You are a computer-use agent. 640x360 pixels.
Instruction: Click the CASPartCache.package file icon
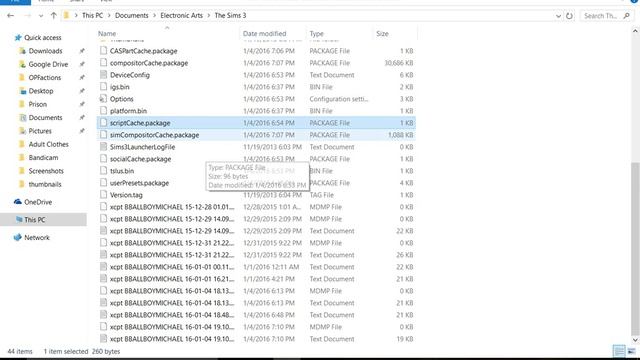coord(103,51)
